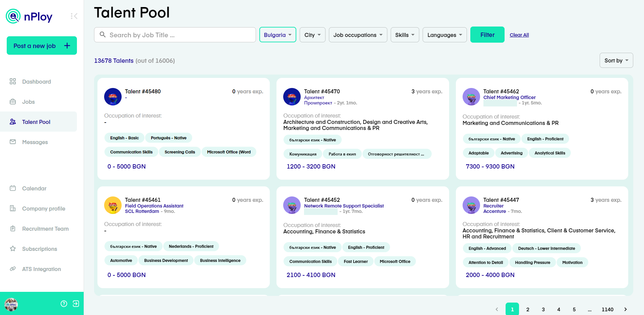Open the Chief Marketing Officer talent profile
Viewport: 644px width, 315px height.
(x=509, y=97)
